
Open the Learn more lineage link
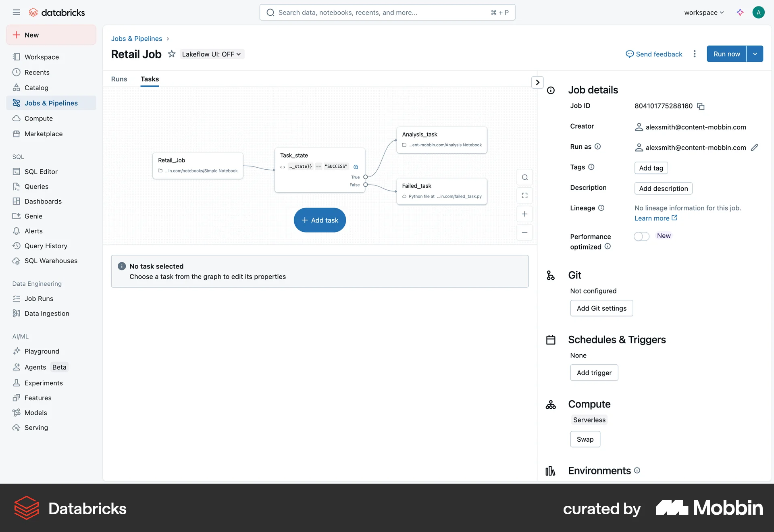tap(653, 218)
